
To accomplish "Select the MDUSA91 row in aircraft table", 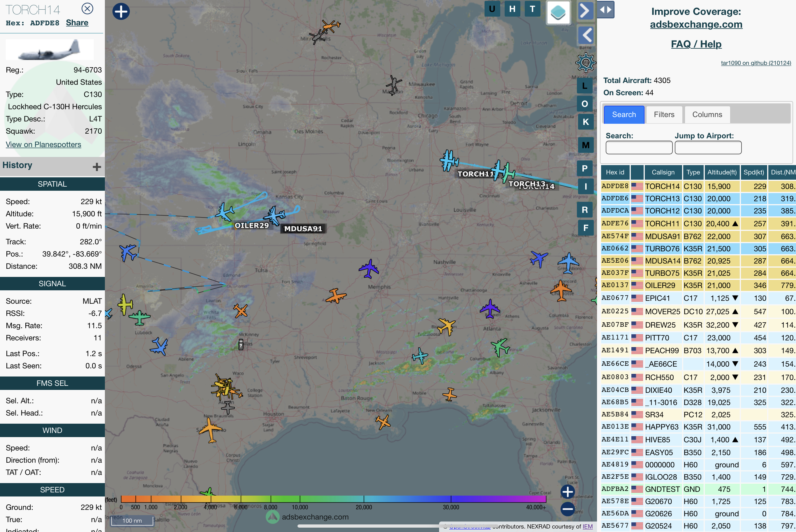I will [698, 236].
